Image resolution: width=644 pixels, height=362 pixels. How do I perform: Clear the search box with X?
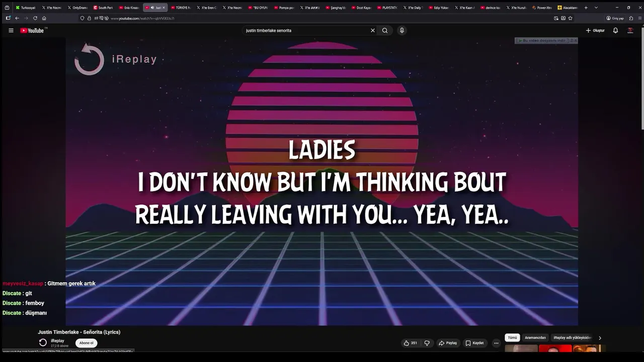[x=373, y=31]
